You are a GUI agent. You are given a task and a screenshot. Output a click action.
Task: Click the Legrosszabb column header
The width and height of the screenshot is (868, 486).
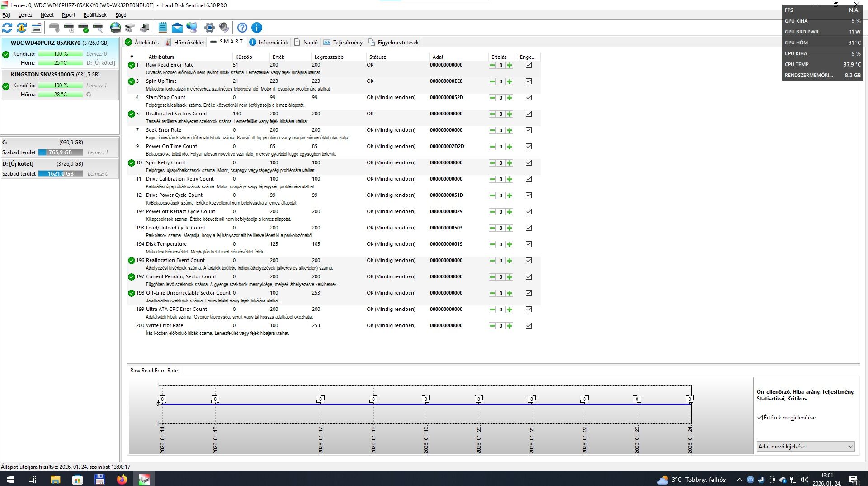tap(339, 57)
